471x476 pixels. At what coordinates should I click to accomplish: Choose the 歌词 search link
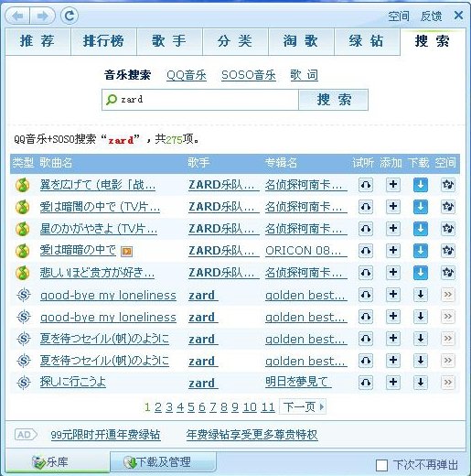pyautogui.click(x=304, y=75)
